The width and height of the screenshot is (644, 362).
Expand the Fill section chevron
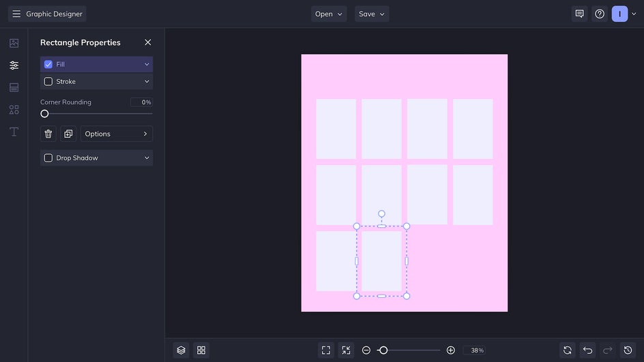[x=147, y=65]
